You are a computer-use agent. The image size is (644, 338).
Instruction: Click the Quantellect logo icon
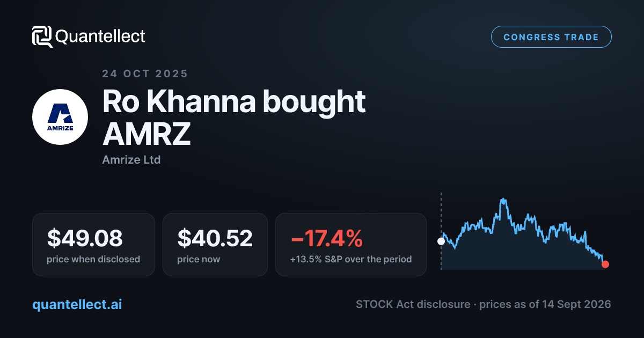point(42,36)
